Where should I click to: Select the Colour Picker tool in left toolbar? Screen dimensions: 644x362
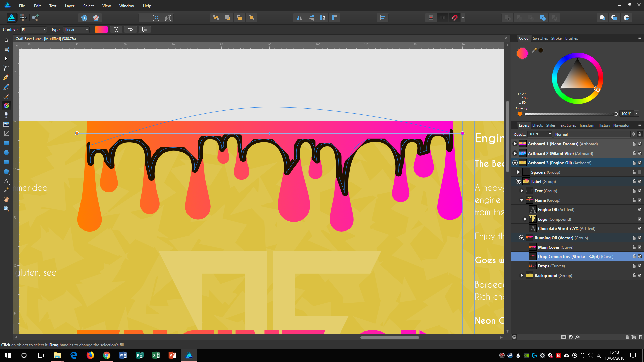tap(6, 190)
